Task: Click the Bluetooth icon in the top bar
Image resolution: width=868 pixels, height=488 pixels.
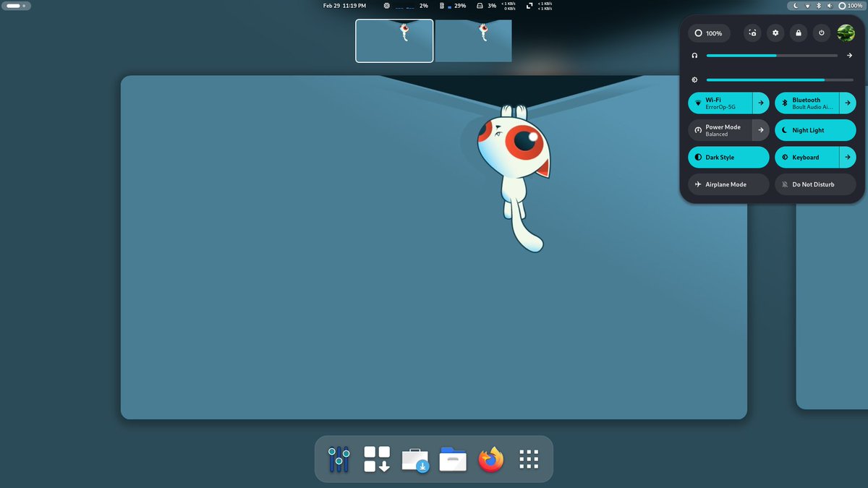Action: [x=818, y=5]
